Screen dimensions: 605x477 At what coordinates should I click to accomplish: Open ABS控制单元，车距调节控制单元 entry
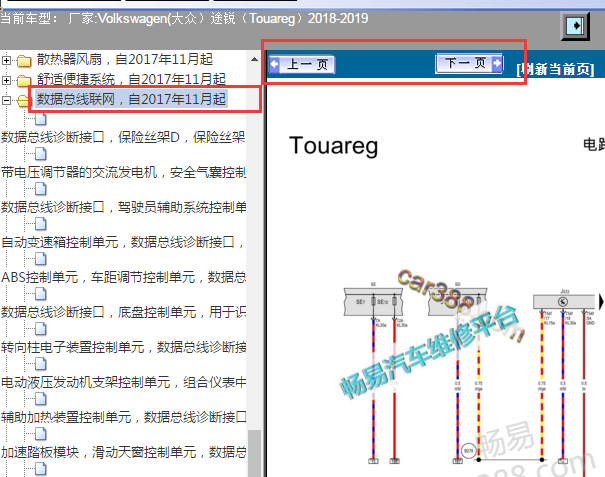click(x=123, y=277)
